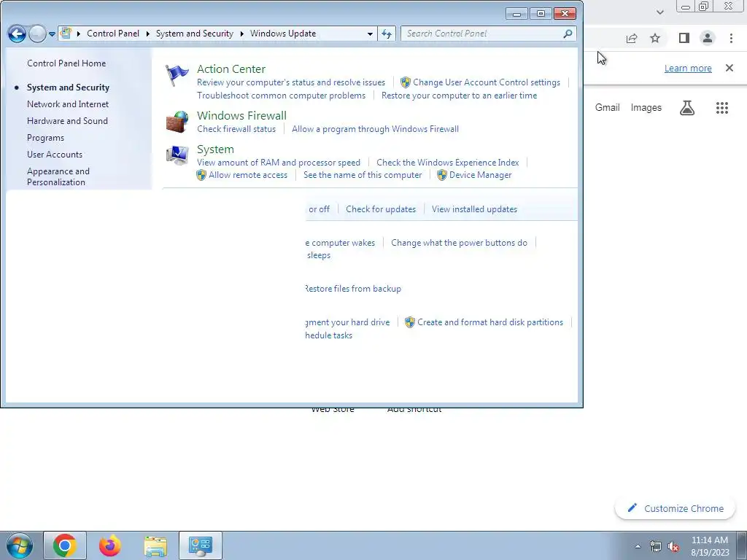Click Check firewall status
Screen dimensions: 747x560
point(236,129)
